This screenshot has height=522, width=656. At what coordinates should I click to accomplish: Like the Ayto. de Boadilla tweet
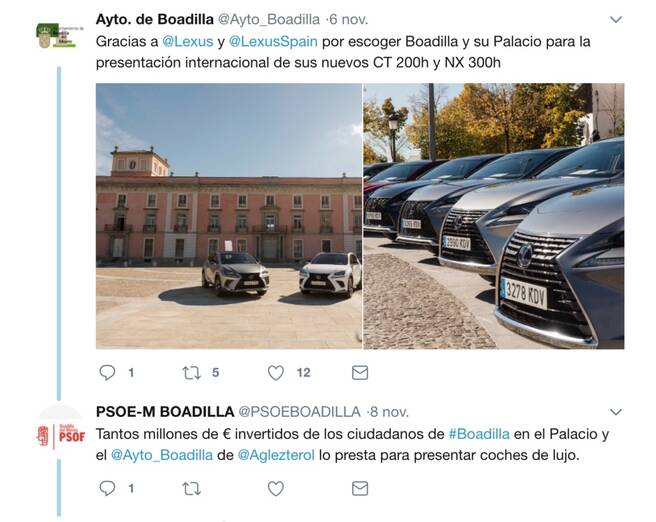pyautogui.click(x=276, y=372)
